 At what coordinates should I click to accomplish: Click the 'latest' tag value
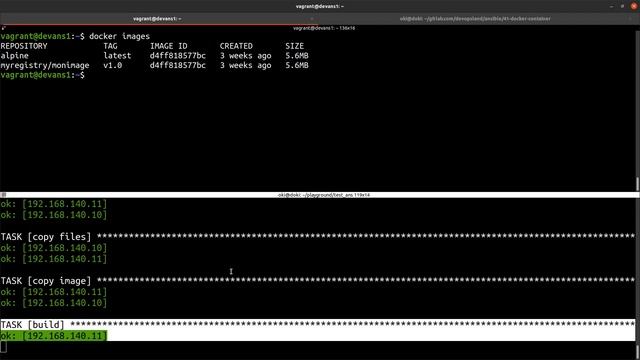(117, 56)
